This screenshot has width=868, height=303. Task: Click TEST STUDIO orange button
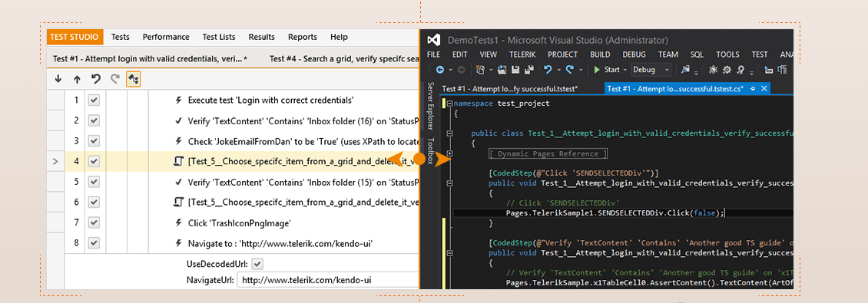coord(75,37)
